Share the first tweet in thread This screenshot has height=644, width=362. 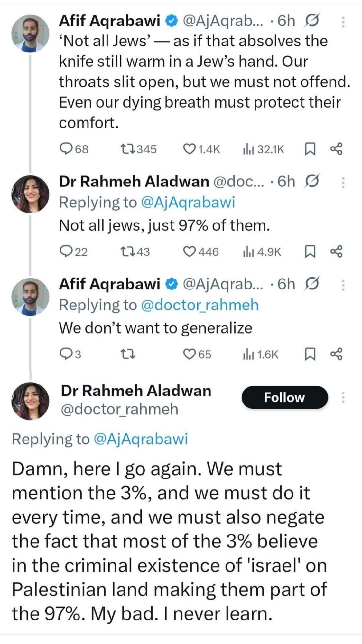point(337,149)
